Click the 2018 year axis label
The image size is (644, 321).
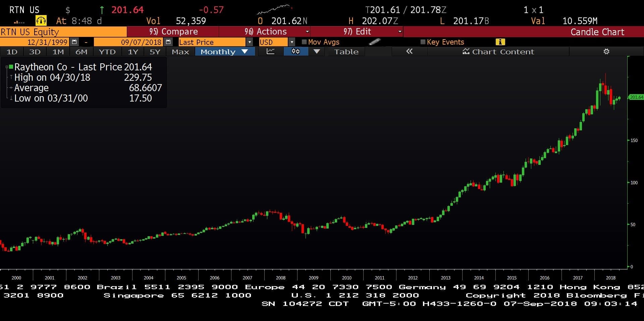(611, 278)
